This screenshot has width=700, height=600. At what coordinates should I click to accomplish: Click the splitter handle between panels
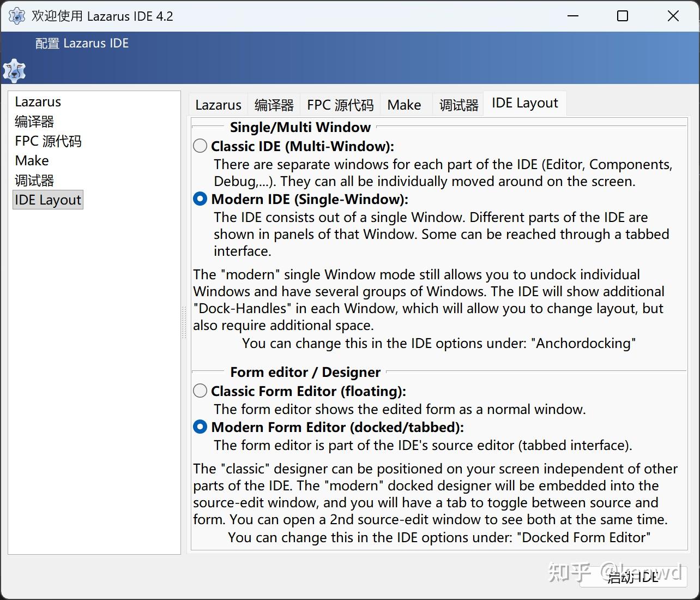184,322
